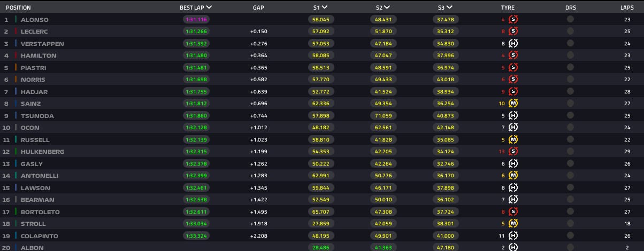The width and height of the screenshot is (644, 251).
Task: Click Hadjar's soft tyre icon
Action: click(513, 92)
